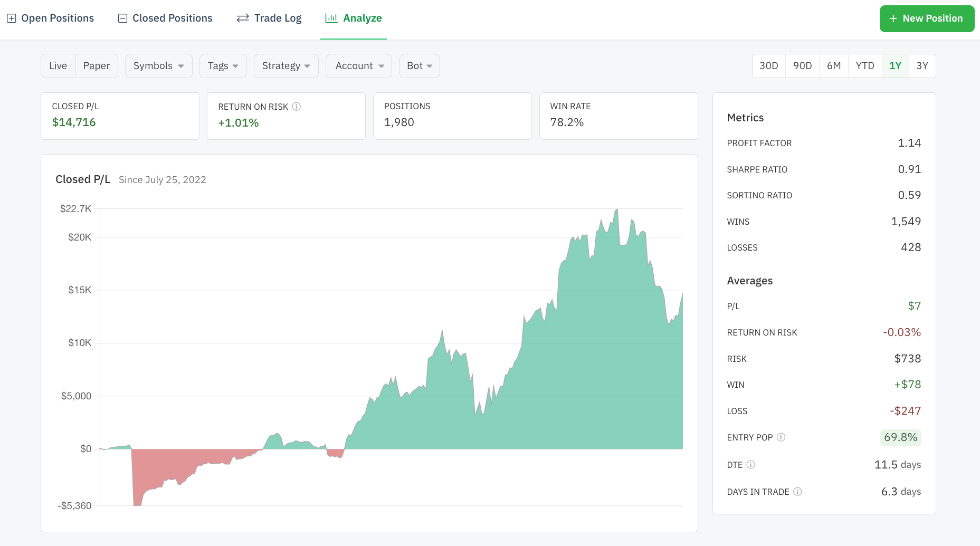Click the Closed P/L summary card
This screenshot has width=980, height=546.
(x=120, y=116)
